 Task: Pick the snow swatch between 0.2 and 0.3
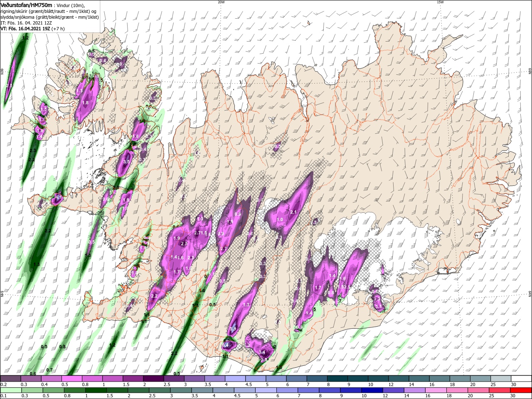coord(10,379)
